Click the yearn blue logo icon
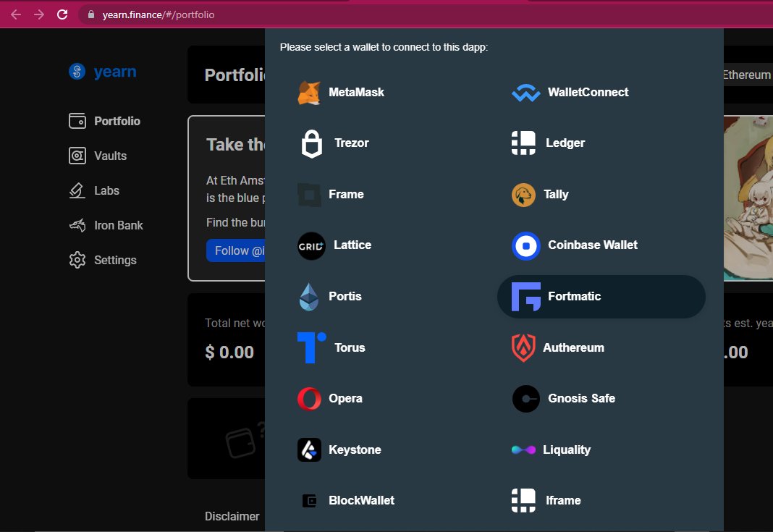This screenshot has width=773, height=532. click(x=77, y=72)
